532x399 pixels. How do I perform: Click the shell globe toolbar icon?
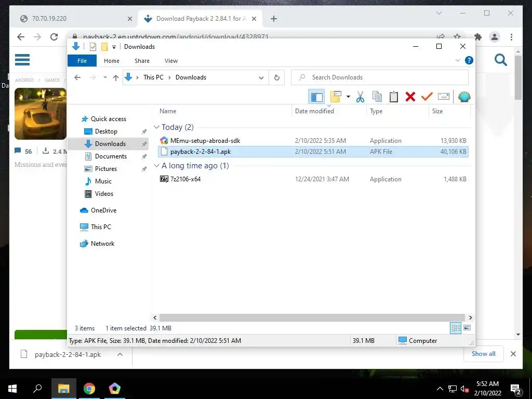[464, 97]
